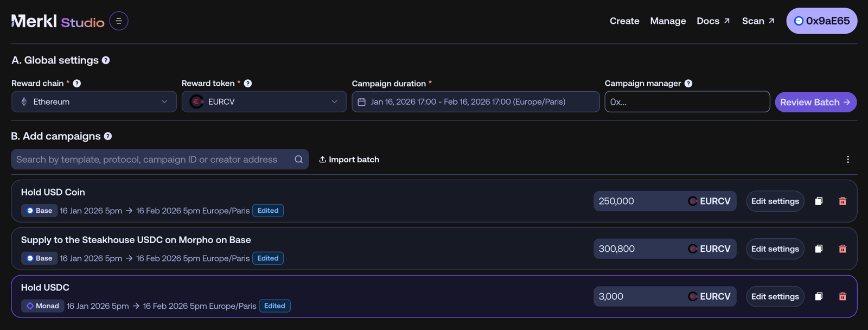This screenshot has height=330, width=868.
Task: Click the Edited tag on Hold USDC
Action: pos(275,306)
